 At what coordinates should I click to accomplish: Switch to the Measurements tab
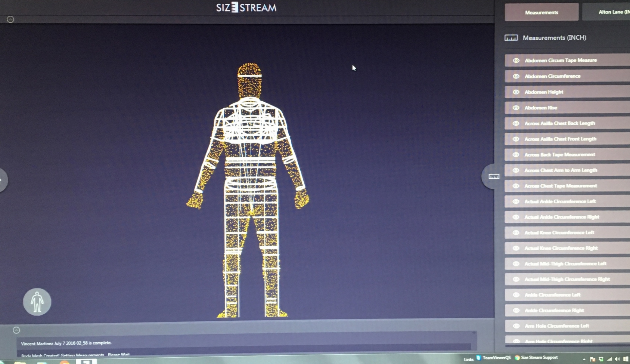pyautogui.click(x=542, y=12)
